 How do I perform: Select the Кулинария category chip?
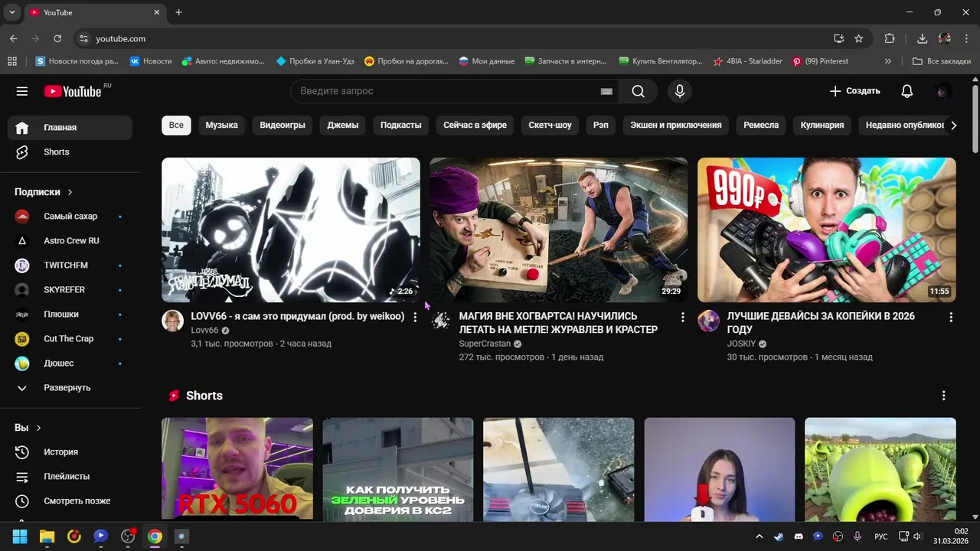(x=822, y=126)
